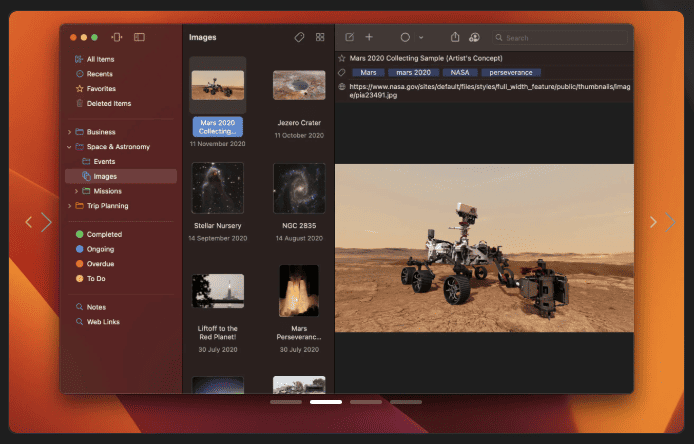
Task: Select Stellar Nursery thumbnail
Action: (218, 188)
